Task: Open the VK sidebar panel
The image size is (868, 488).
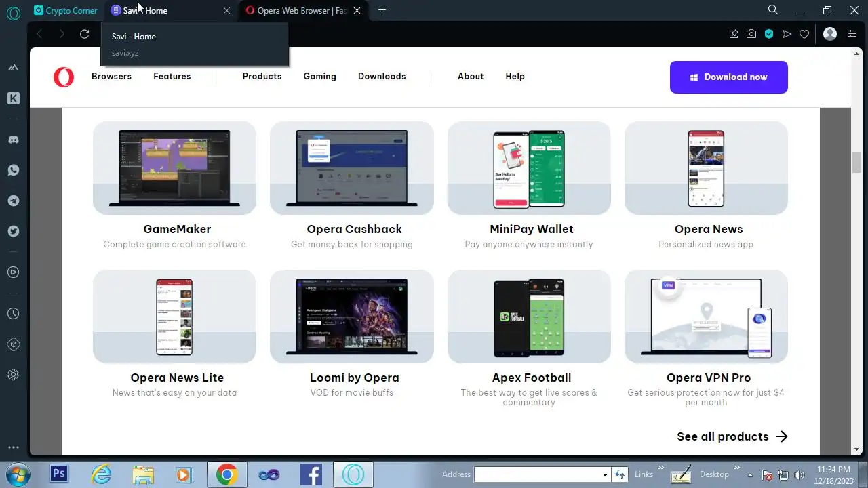Action: pyautogui.click(x=14, y=98)
